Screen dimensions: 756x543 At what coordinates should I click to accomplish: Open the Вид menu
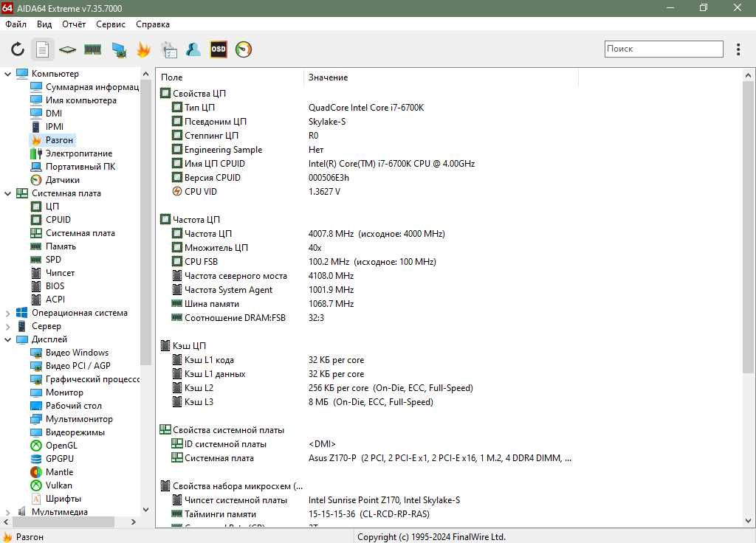point(44,24)
